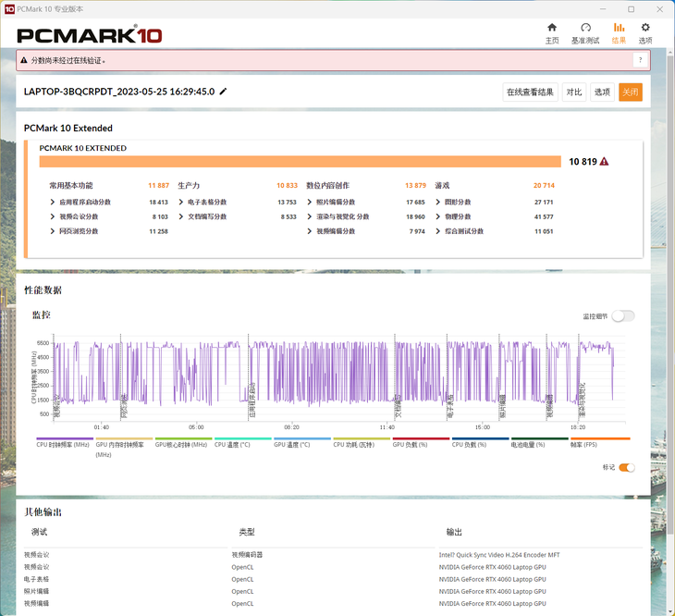Click the 游戏 score 20 714
Viewport: 675px width, 616px height.
tap(544, 186)
